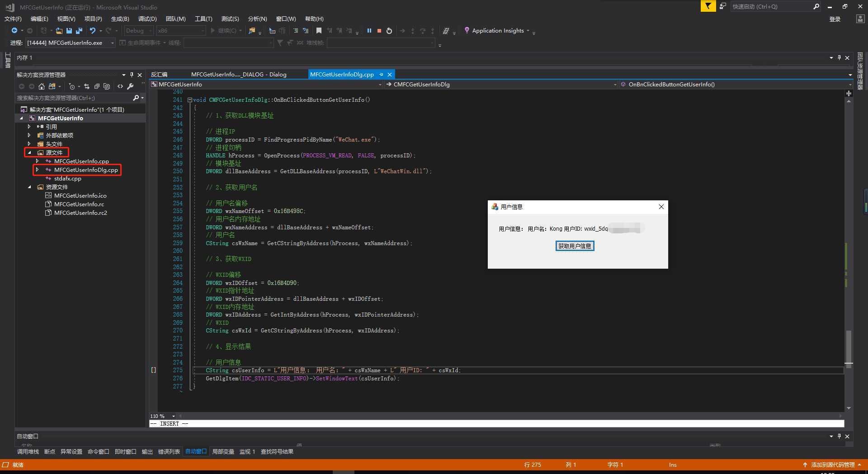
Task: Pin the Solution Explorer panel
Action: pos(132,75)
